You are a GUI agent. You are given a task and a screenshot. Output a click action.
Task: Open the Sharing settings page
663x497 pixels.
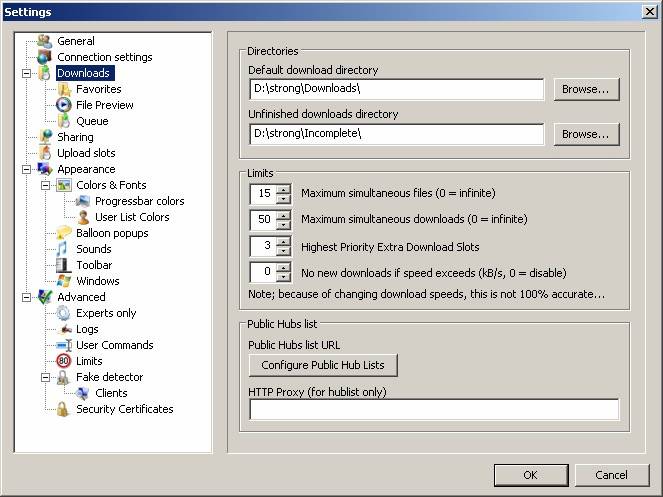(x=75, y=137)
